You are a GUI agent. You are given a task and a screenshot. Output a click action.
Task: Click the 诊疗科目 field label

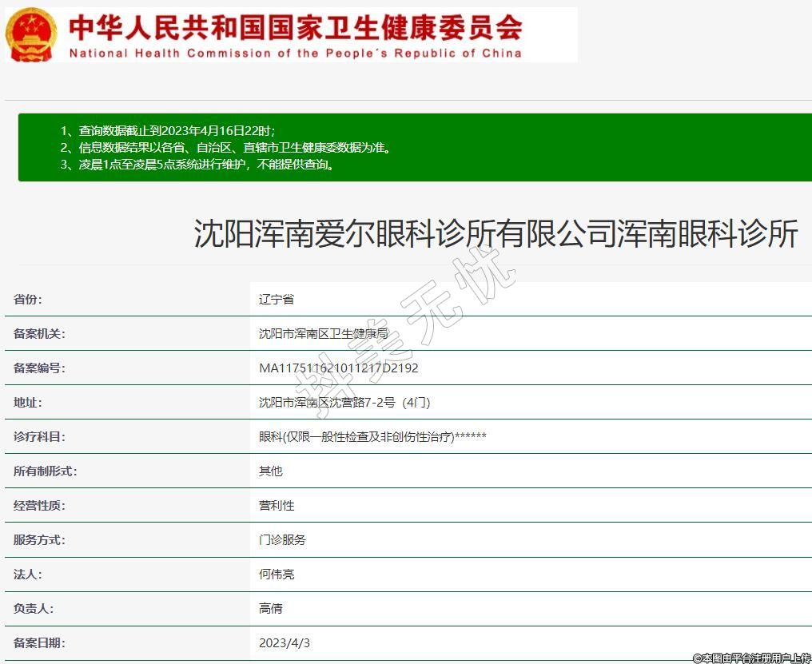pyautogui.click(x=39, y=437)
